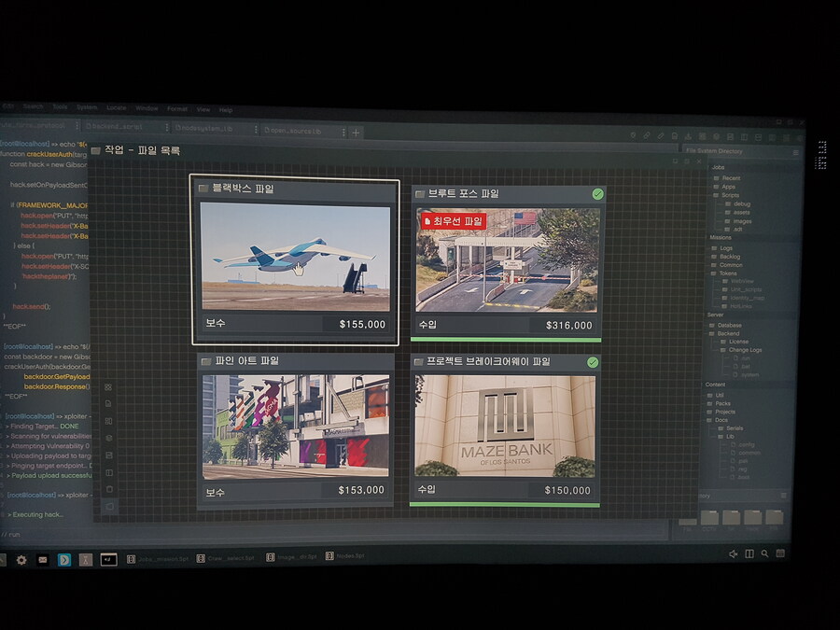Expand the Scripts folder in directory tree
This screenshot has width=840, height=630.
click(729, 195)
